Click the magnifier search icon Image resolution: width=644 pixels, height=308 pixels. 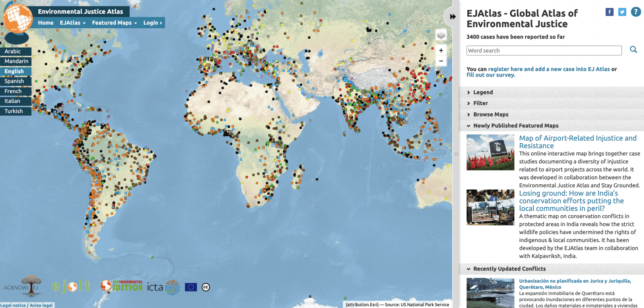633,50
